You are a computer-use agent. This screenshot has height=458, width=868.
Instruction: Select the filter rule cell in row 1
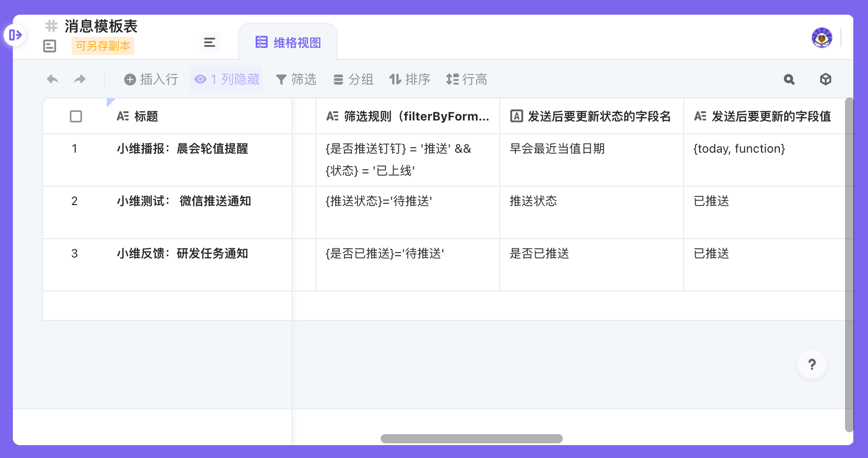click(408, 160)
